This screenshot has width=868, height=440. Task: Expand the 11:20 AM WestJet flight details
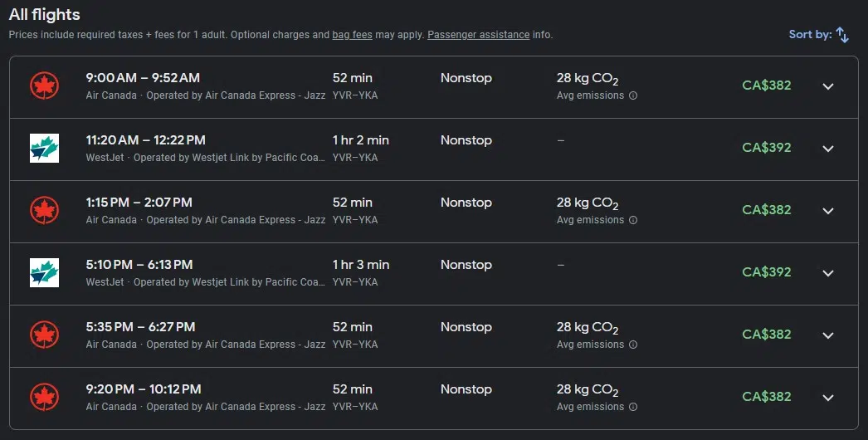[827, 149]
